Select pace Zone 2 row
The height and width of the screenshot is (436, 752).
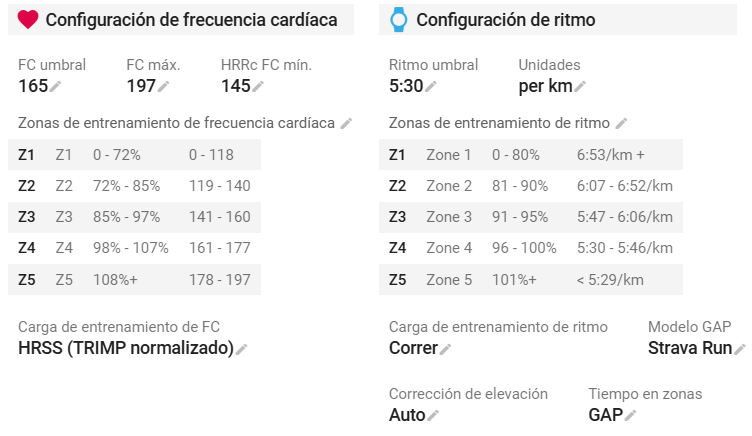click(x=531, y=186)
